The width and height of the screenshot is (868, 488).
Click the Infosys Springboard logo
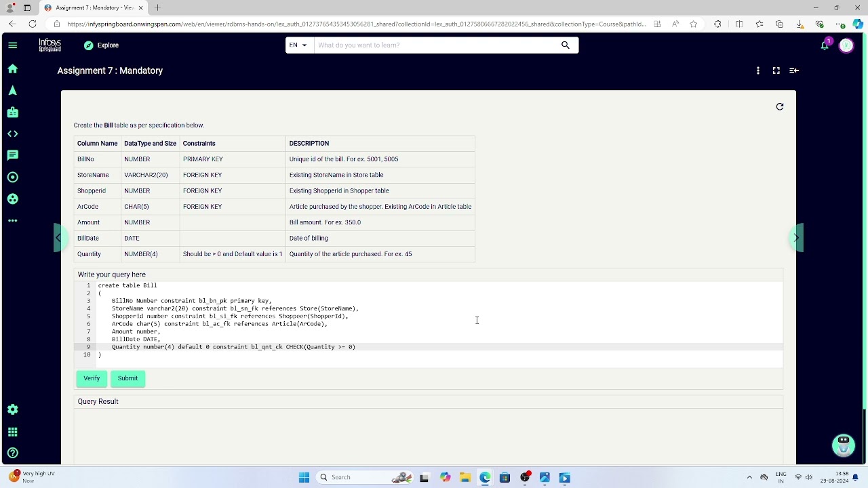[50, 45]
